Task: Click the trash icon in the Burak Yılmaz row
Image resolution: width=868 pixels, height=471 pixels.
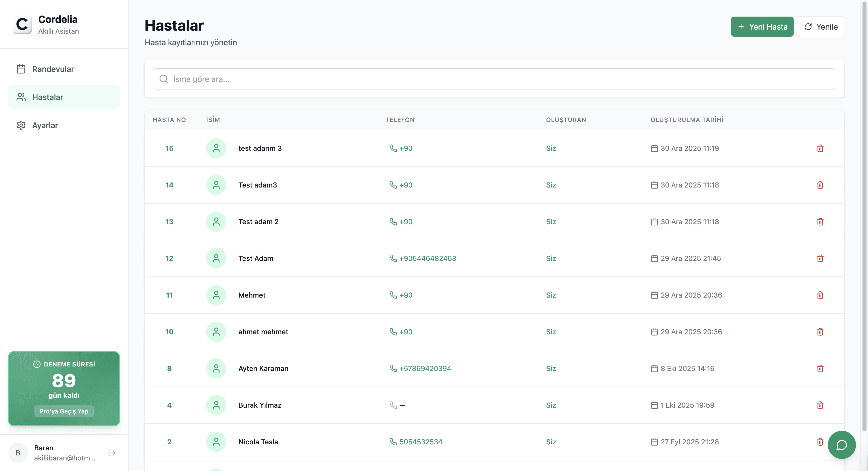Action: point(820,405)
